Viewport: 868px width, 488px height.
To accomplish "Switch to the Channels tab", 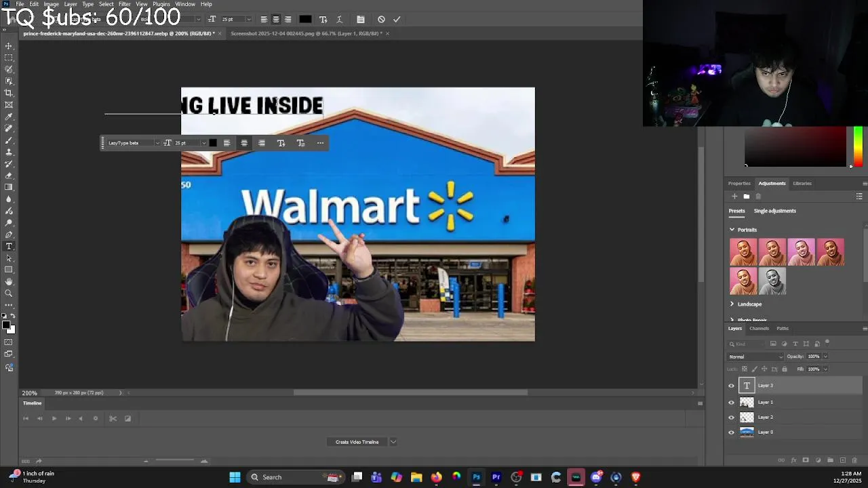I will 759,329.
